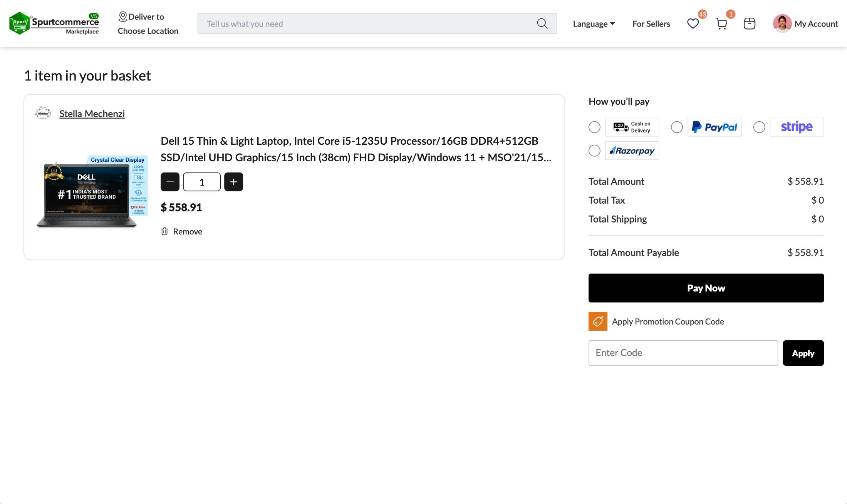Image resolution: width=847 pixels, height=504 pixels.
Task: Click the seller Stella Mechenzi logo icon
Action: 43,113
